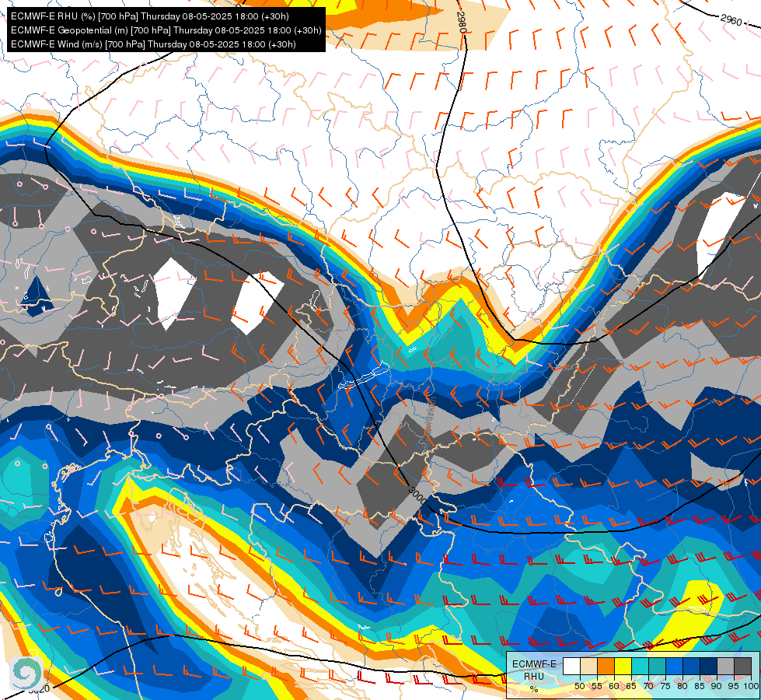This screenshot has height=700, width=761.
Task: Click the swirl logo icon in the corner
Action: 26,674
